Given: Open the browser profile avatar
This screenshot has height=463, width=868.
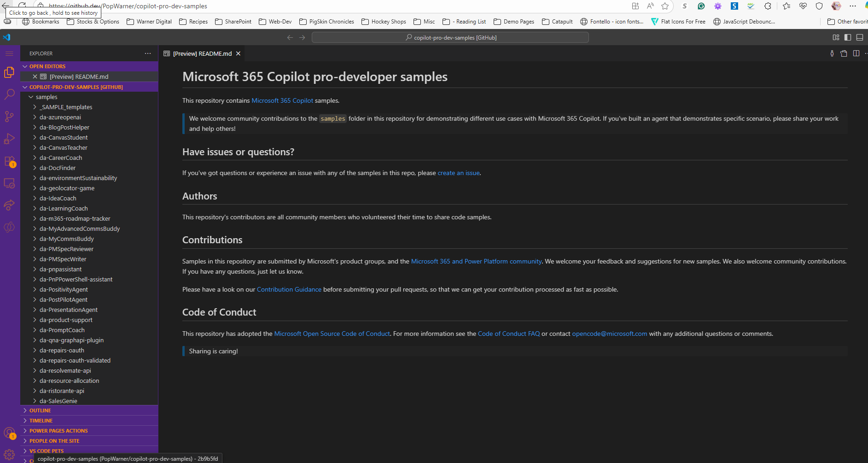Looking at the screenshot, I should tap(836, 6).
